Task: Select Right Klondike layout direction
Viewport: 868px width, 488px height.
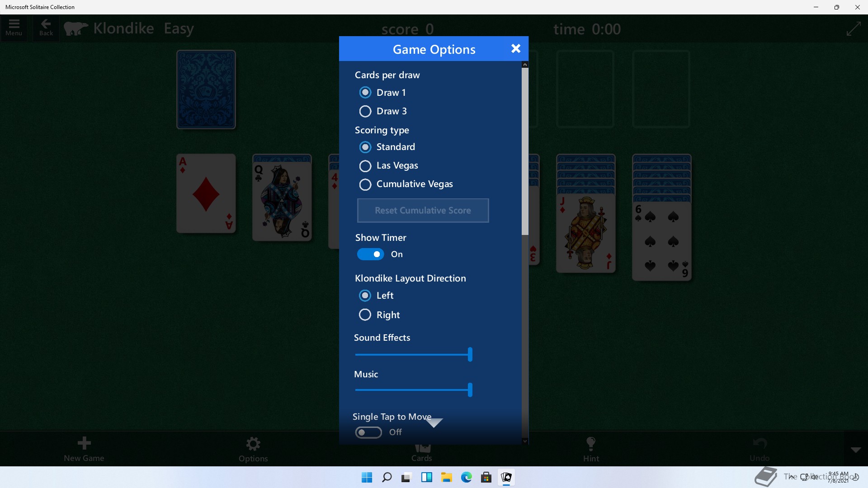Action: coord(379,315)
